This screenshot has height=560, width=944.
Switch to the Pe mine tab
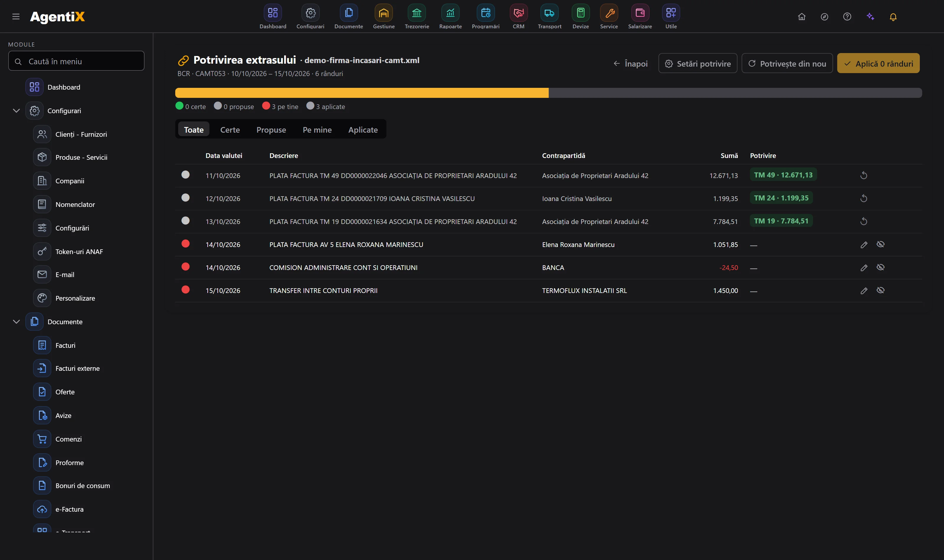coord(317,129)
